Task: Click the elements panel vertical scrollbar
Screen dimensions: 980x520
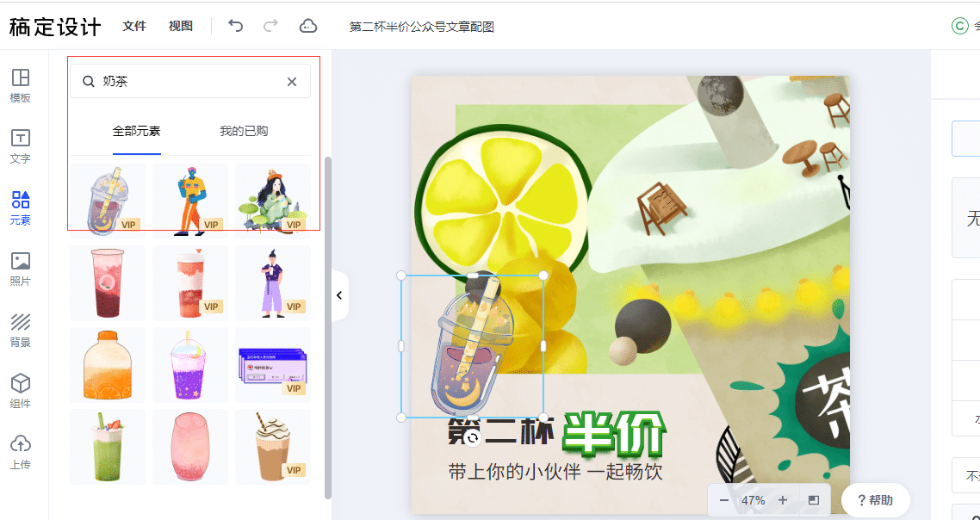Action: (328, 328)
